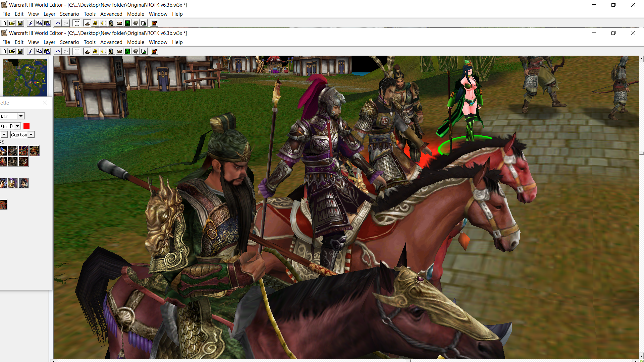This screenshot has height=362, width=644.
Task: Click Test Map icon in background window toolbar
Action: (x=154, y=23)
